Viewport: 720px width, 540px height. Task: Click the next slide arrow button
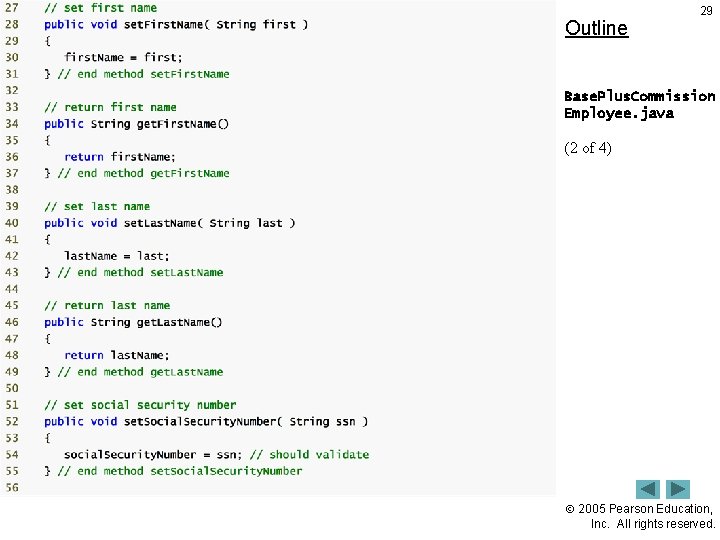click(678, 489)
